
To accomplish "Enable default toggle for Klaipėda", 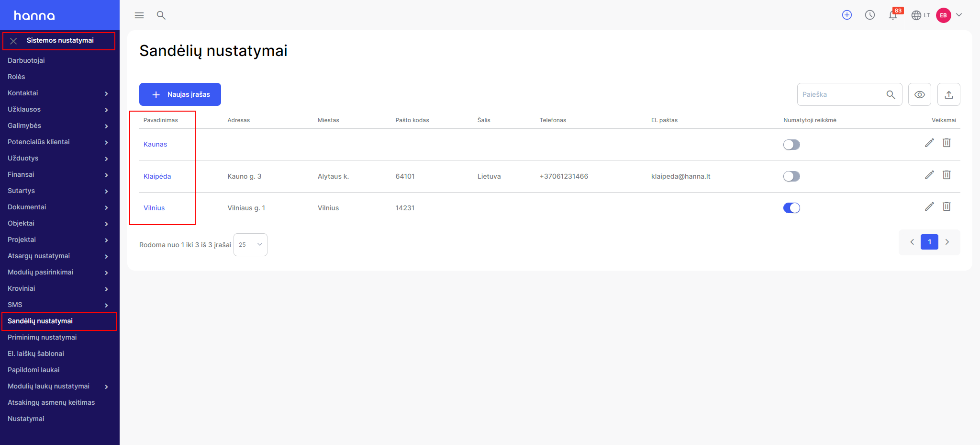I will [791, 176].
